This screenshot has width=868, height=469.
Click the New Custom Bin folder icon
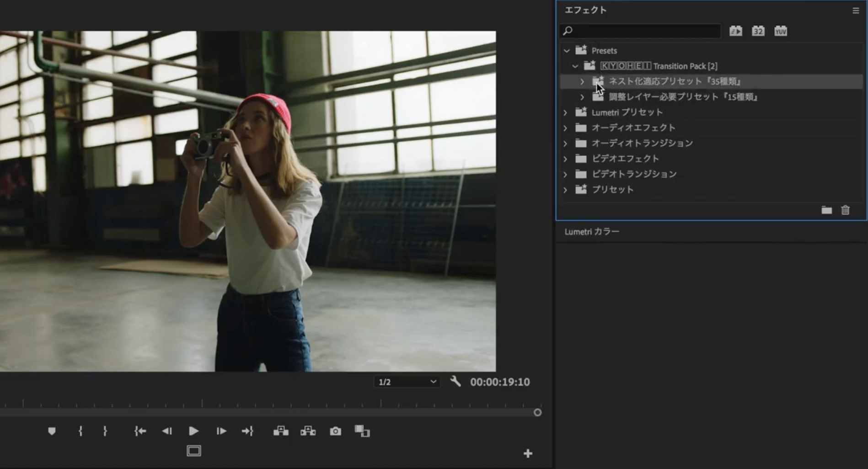826,210
